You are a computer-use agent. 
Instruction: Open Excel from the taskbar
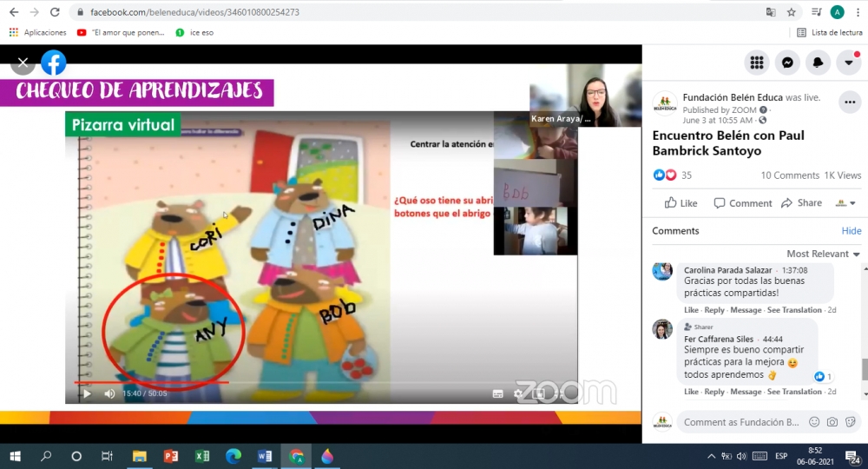202,456
